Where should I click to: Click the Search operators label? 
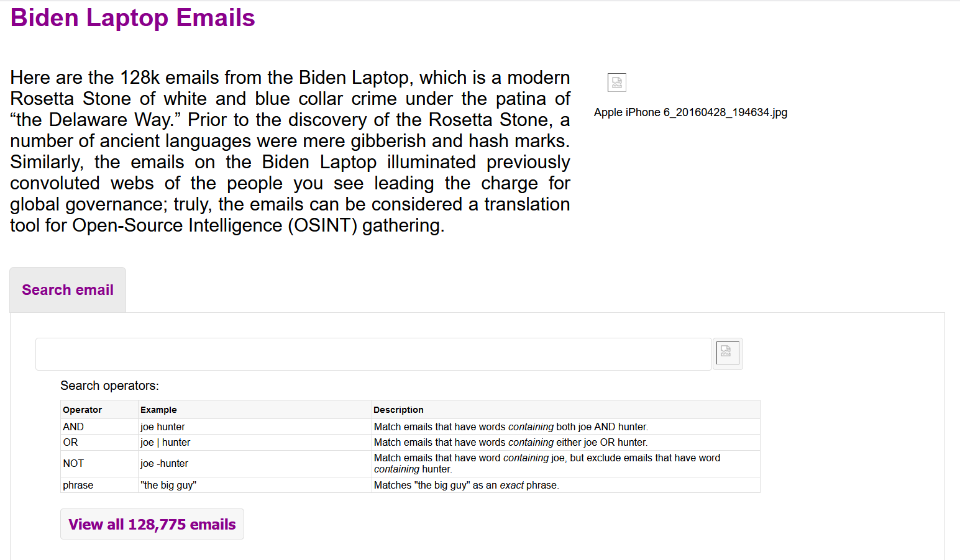click(x=109, y=386)
